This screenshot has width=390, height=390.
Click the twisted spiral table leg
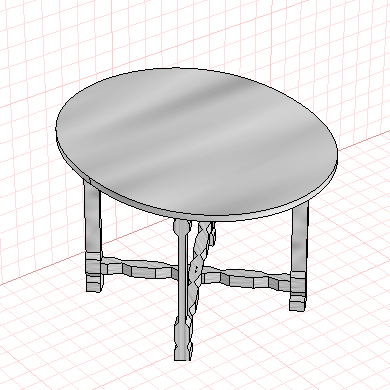(201, 267)
